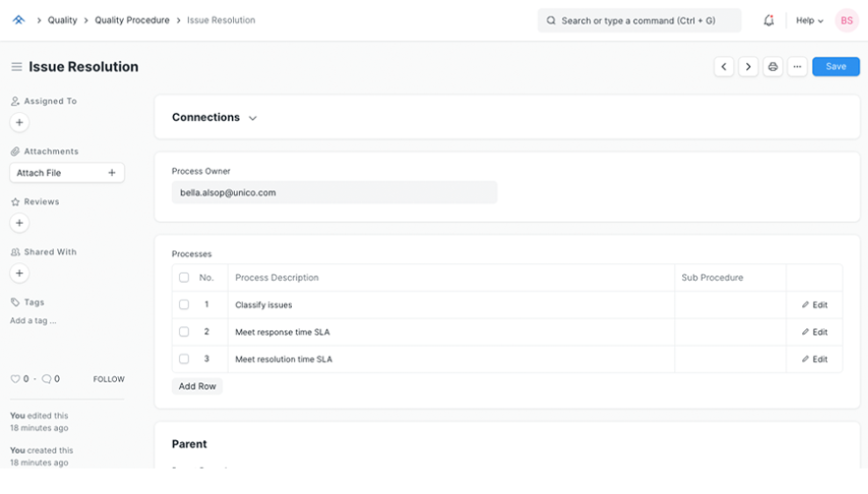Screen dimensions: 868x494
Task: Tick the select-all processes header checkbox
Action: 184,278
